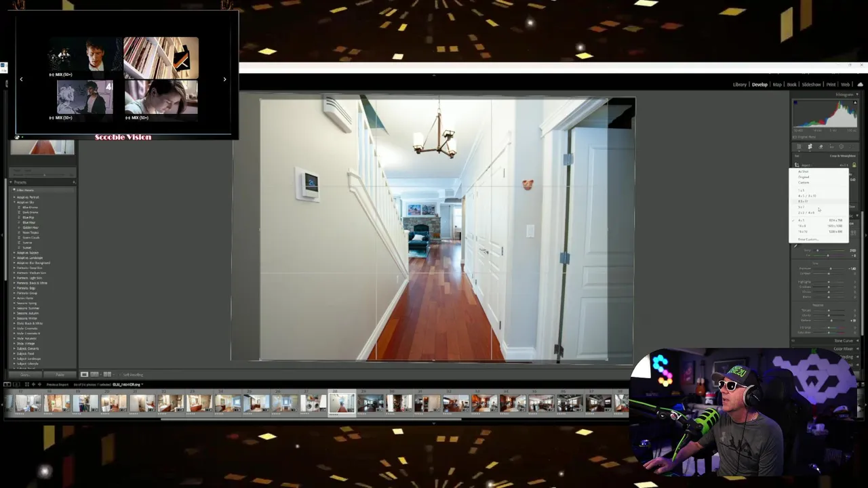Viewport: 868px width, 488px height.
Task: Expand the Style: Vintage preset group
Action: coord(14,343)
